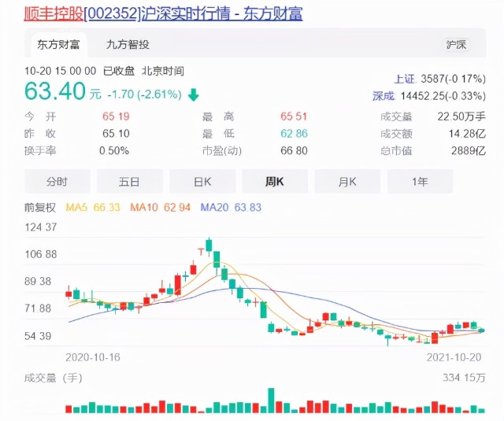
Task: Switch to the 九方智投 tab
Action: click(x=128, y=44)
